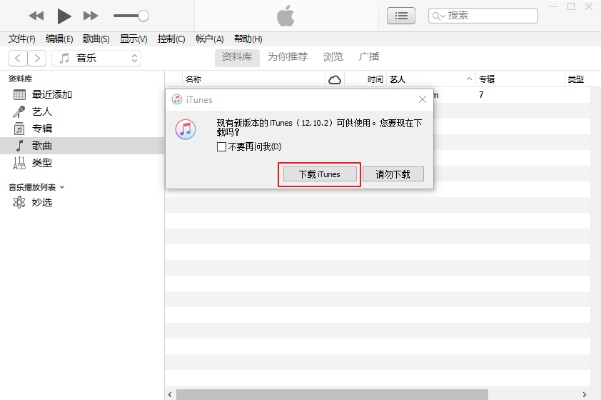Open the 妙选 playlist

pos(41,202)
